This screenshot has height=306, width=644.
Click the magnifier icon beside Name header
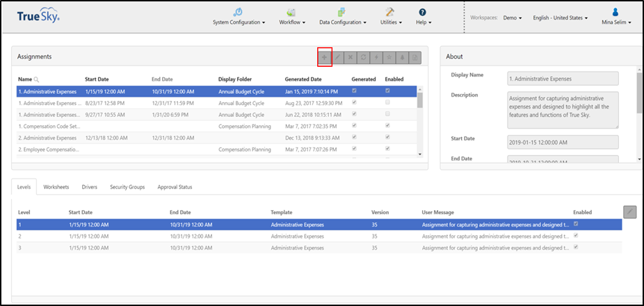pyautogui.click(x=36, y=80)
